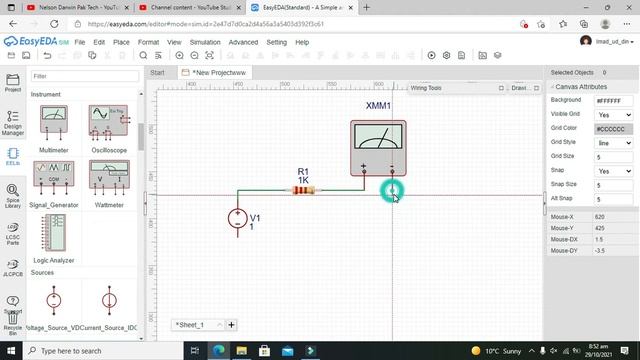This screenshot has height=360, width=640.
Task: Open the File menu
Action: [x=80, y=42]
